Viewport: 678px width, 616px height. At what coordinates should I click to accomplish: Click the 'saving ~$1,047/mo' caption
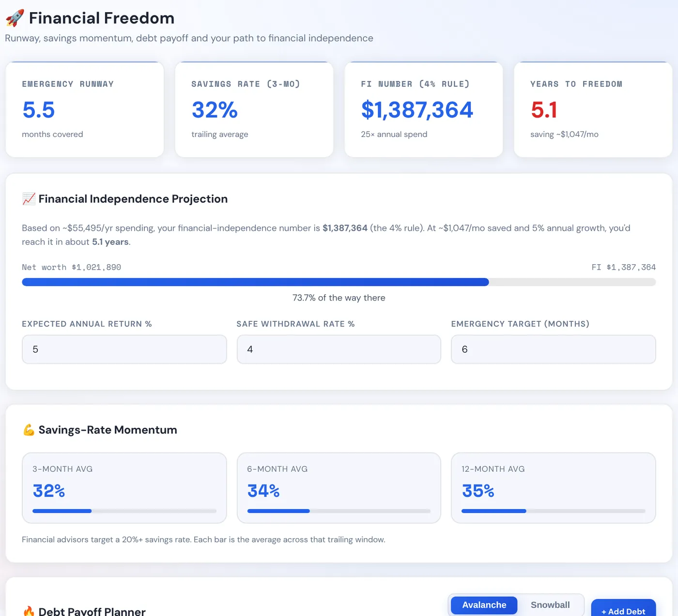[564, 134]
